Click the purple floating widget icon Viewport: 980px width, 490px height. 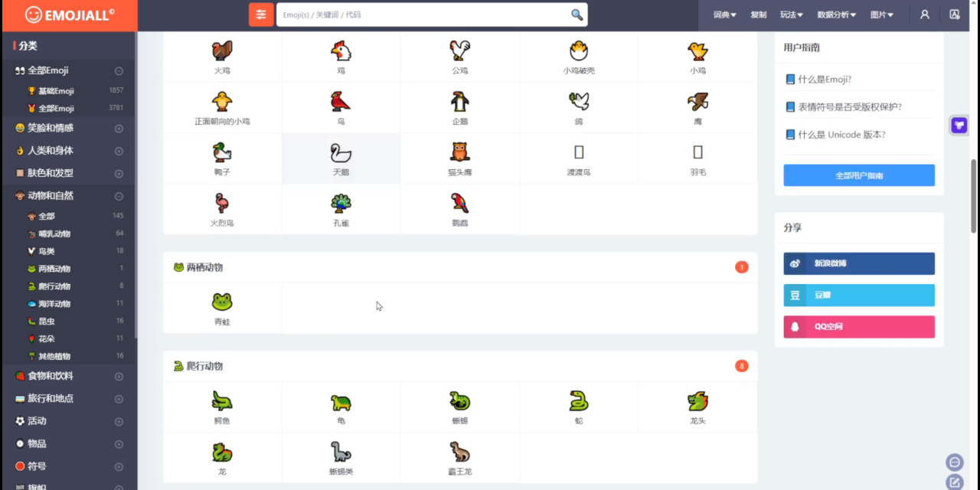coord(959,125)
